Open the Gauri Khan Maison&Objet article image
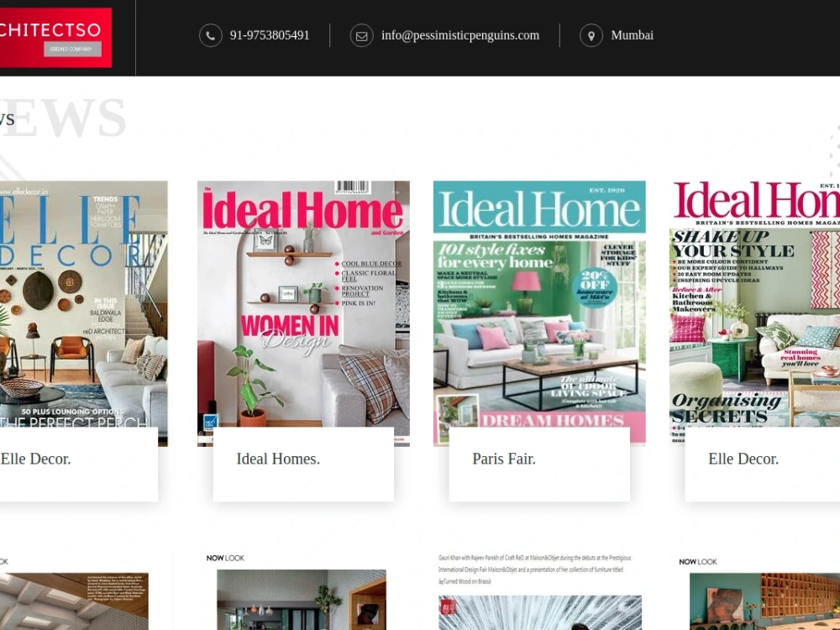 pyautogui.click(x=540, y=612)
